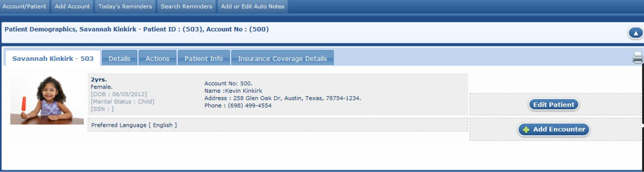This screenshot has width=644, height=172.
Task: Switch to the Savannah Kinkirk - 503 tab
Action: pyautogui.click(x=53, y=58)
